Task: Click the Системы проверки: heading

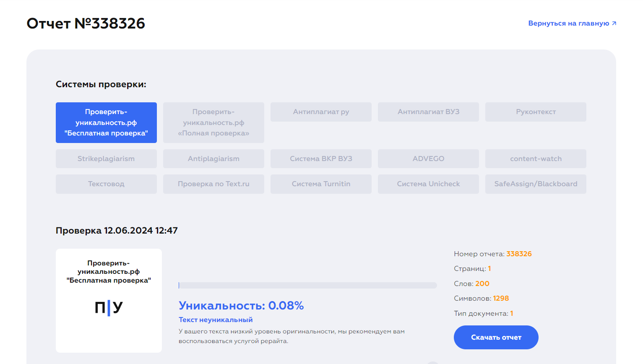Action: pos(101,84)
